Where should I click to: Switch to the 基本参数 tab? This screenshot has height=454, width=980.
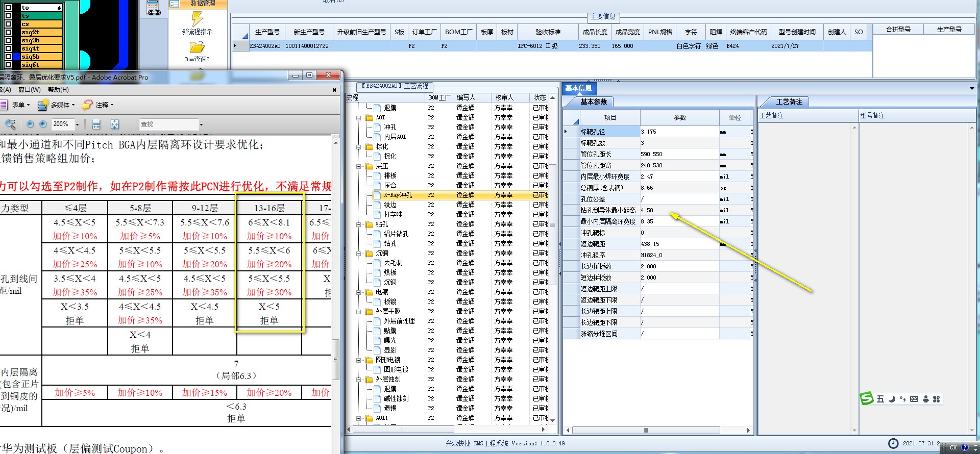click(x=594, y=102)
